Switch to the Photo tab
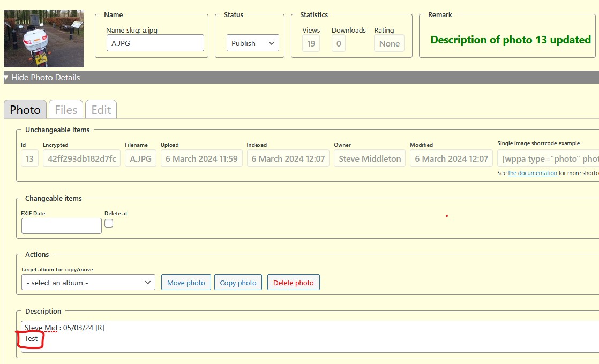The width and height of the screenshot is (599, 364). point(25,110)
